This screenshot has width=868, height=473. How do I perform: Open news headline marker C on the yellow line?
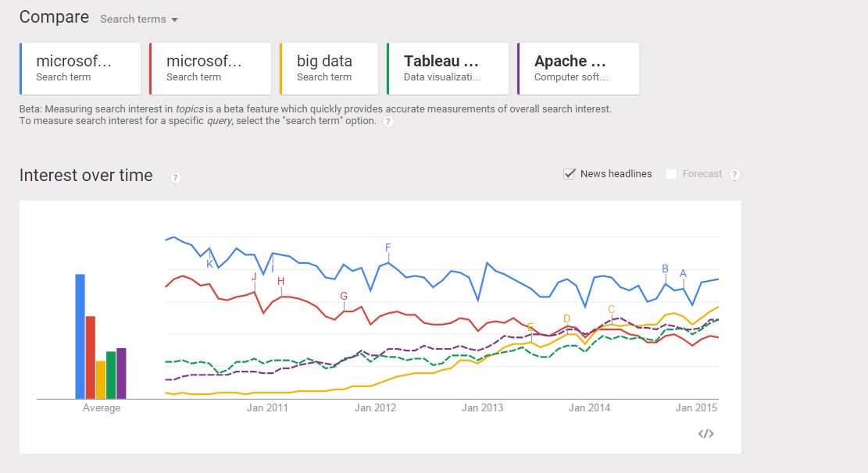611,309
